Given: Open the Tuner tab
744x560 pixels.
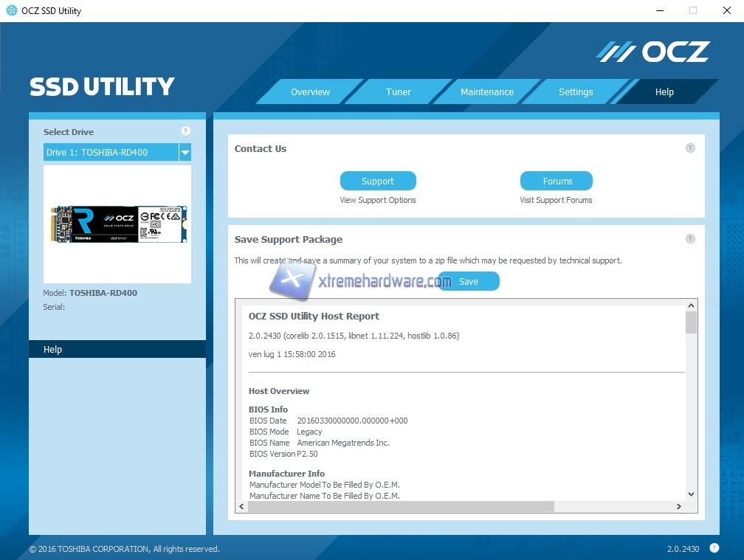Looking at the screenshot, I should [399, 92].
